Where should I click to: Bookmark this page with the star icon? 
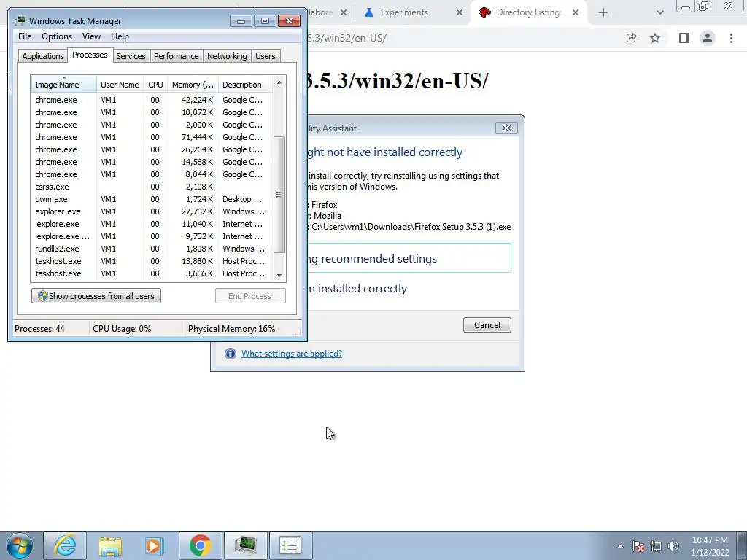click(x=655, y=38)
